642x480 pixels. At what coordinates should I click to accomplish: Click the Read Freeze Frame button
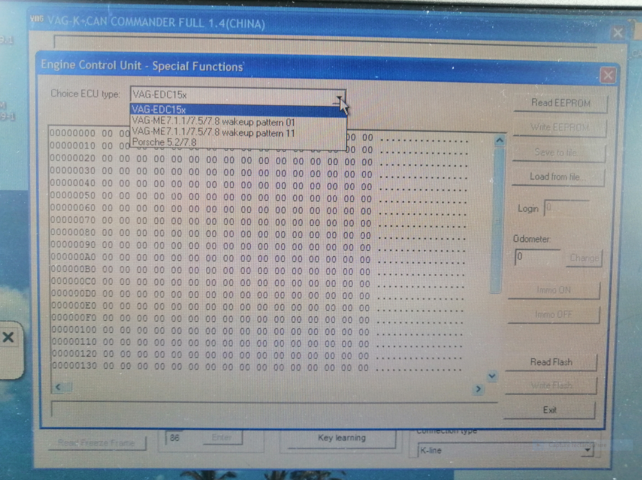point(97,443)
